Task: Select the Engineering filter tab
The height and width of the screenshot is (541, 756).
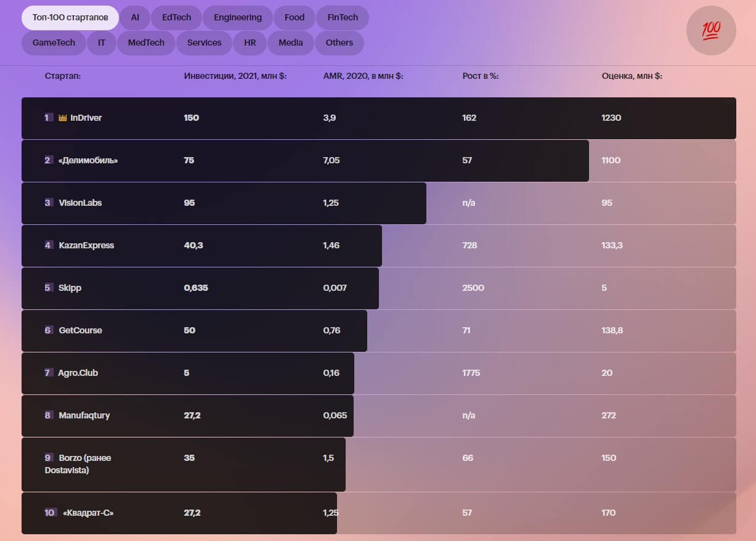Action: coord(237,18)
